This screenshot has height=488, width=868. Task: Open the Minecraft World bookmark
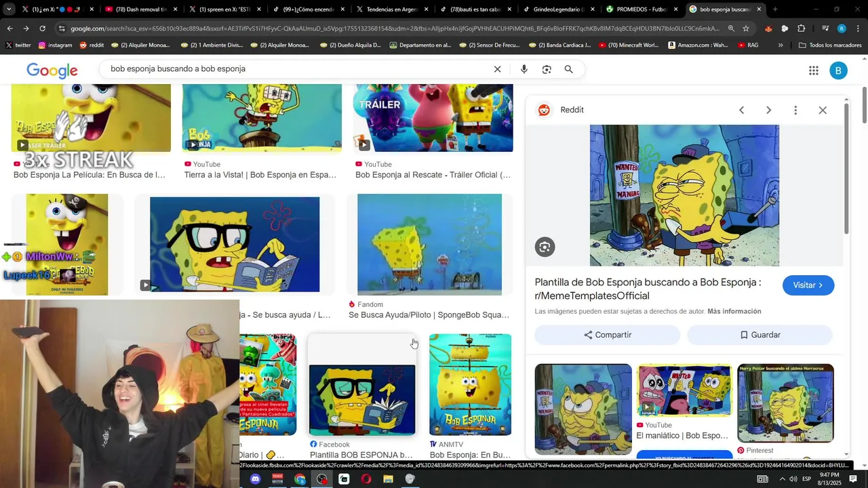(x=627, y=45)
